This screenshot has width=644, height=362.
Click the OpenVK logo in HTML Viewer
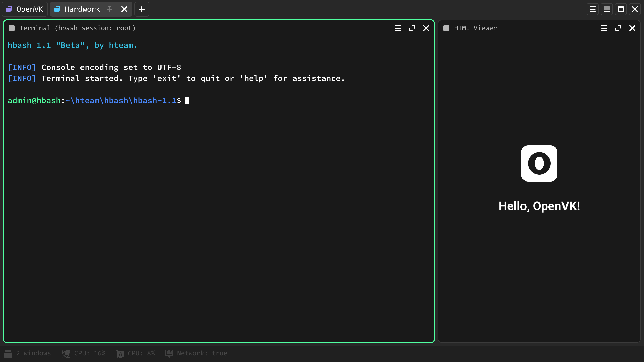(x=539, y=163)
